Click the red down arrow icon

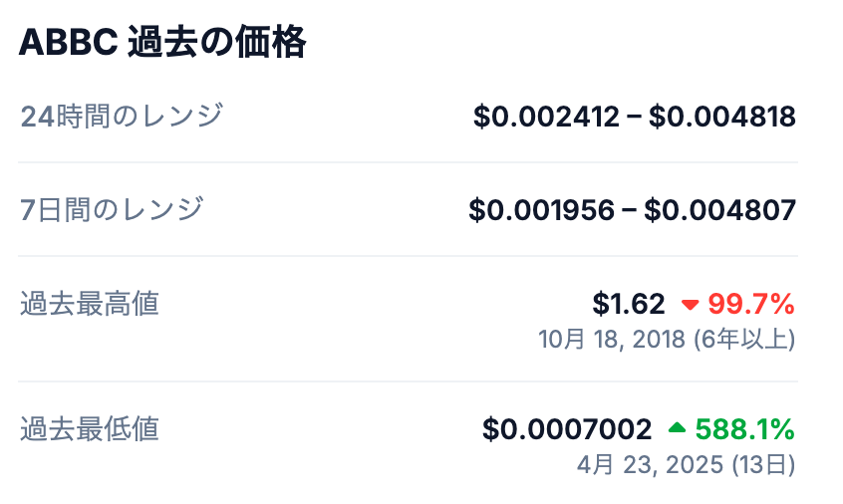[690, 304]
